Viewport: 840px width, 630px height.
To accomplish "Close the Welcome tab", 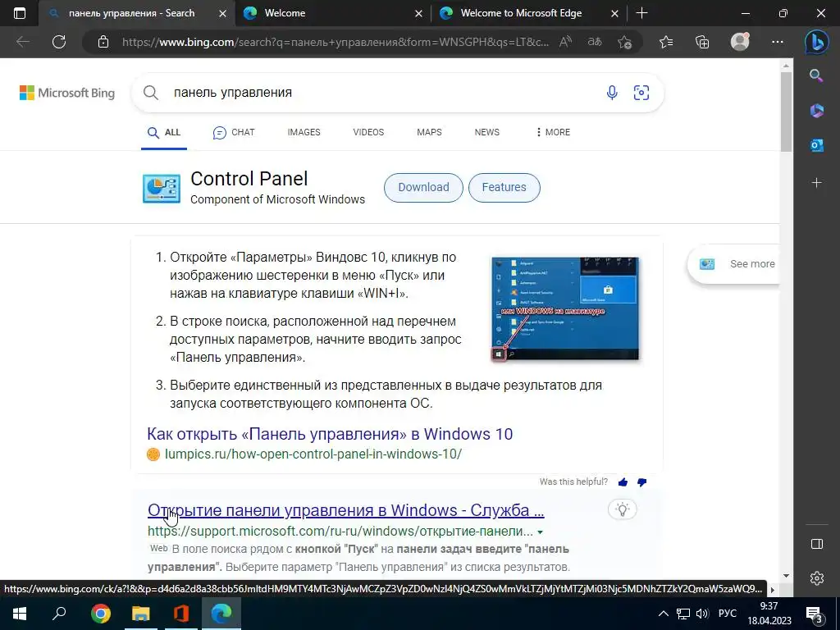I will [418, 13].
